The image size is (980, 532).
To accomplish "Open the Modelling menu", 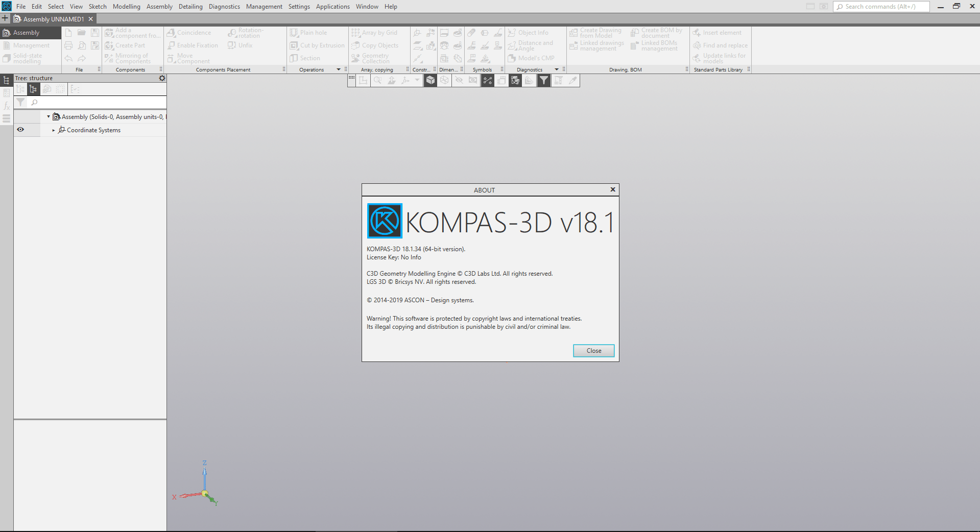I will pyautogui.click(x=127, y=7).
